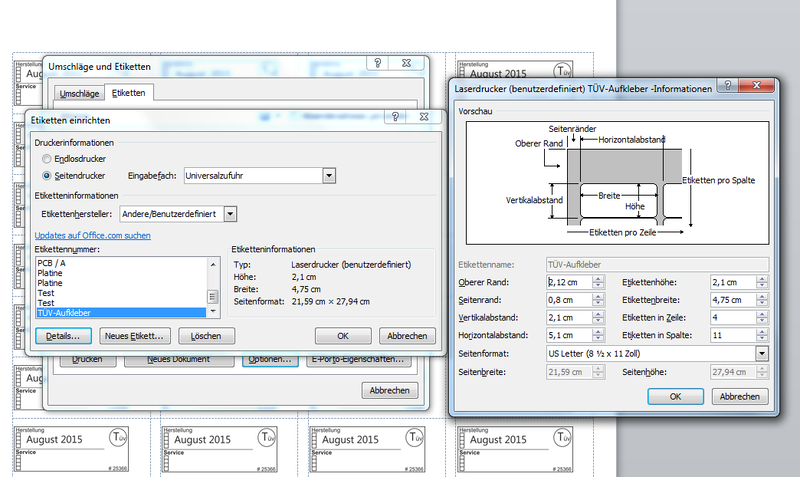Open the Eingabefach Universalzufuhr dropdown
Image resolution: width=800 pixels, height=477 pixels.
(328, 176)
